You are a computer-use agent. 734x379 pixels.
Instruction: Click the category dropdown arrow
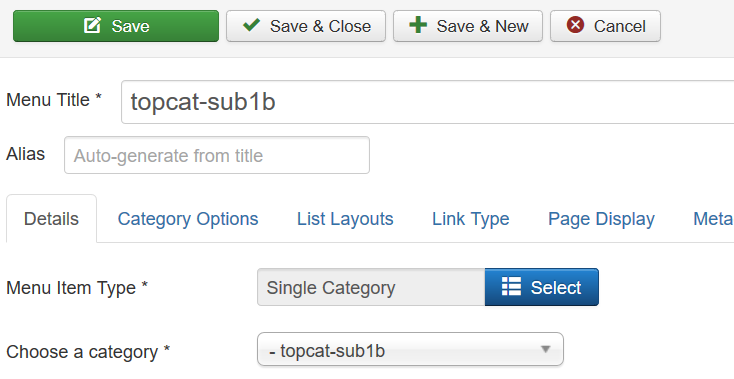(x=545, y=349)
